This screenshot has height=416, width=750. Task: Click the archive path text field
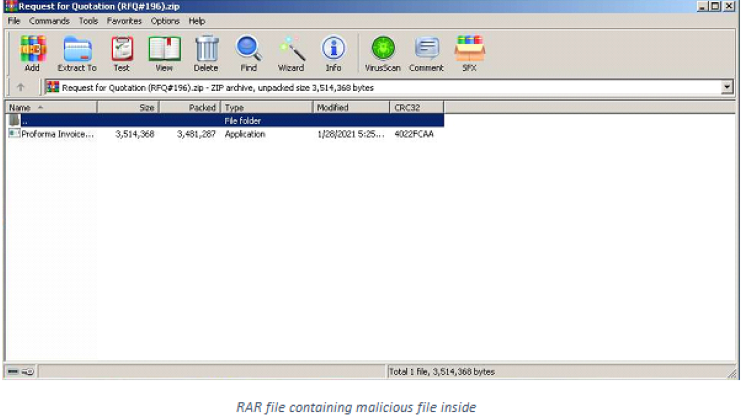pos(383,88)
